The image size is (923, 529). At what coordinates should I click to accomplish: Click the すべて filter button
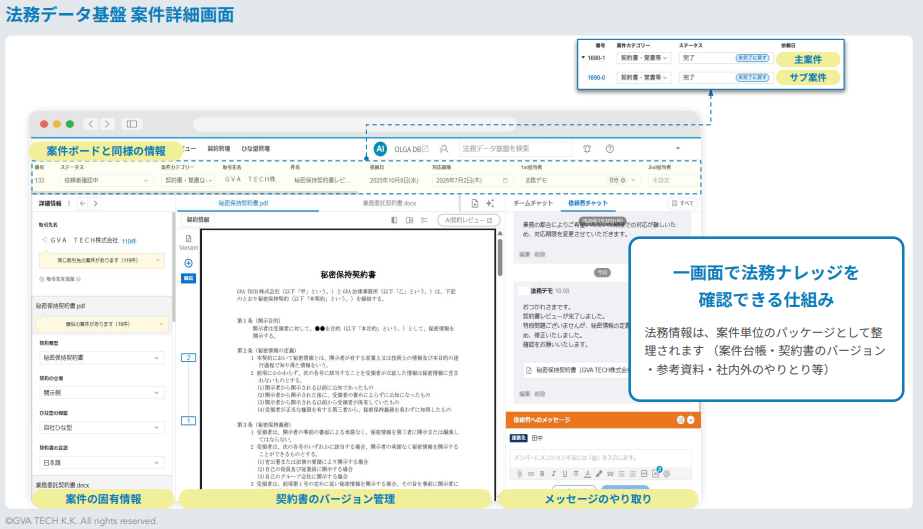tap(683, 204)
